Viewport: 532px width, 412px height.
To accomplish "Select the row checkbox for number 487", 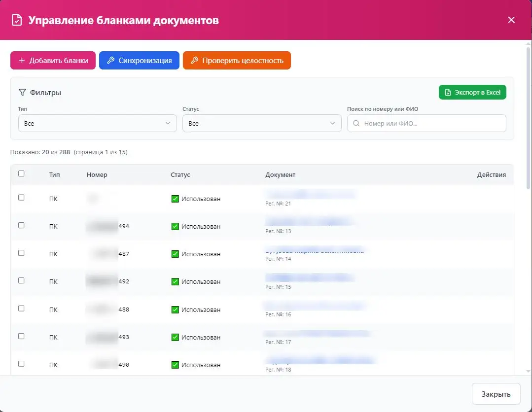I will (x=21, y=253).
